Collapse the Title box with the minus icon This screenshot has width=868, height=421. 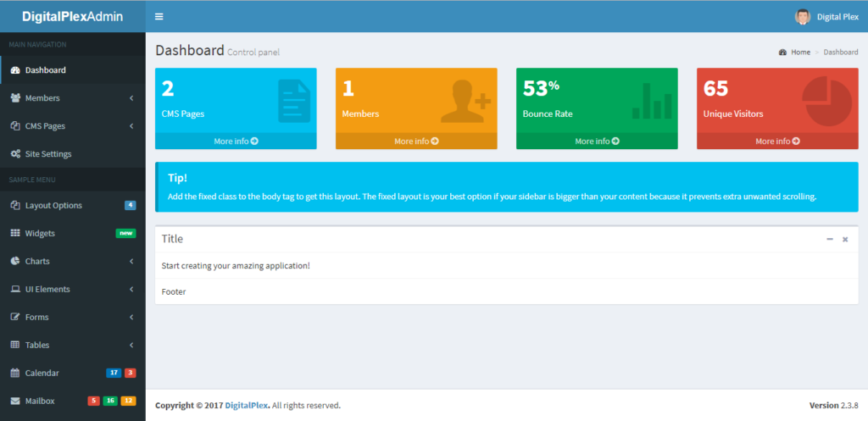pos(830,239)
